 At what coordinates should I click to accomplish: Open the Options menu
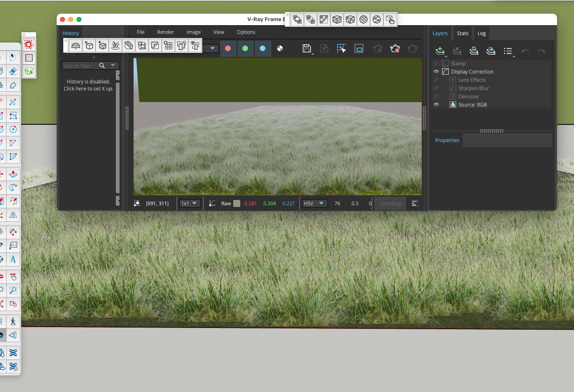pyautogui.click(x=246, y=32)
